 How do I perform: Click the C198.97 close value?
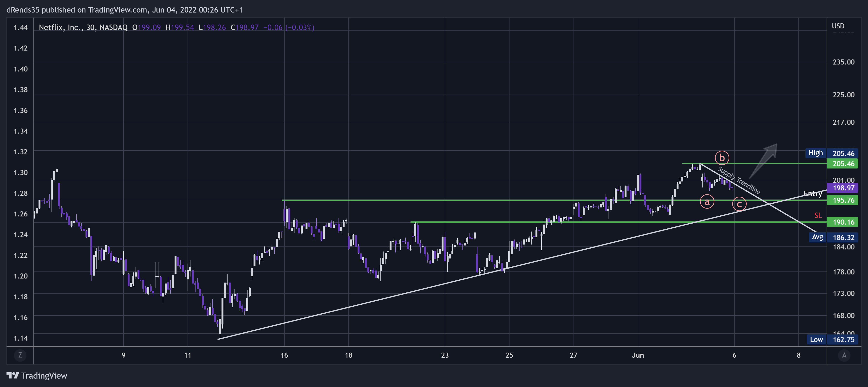point(244,27)
